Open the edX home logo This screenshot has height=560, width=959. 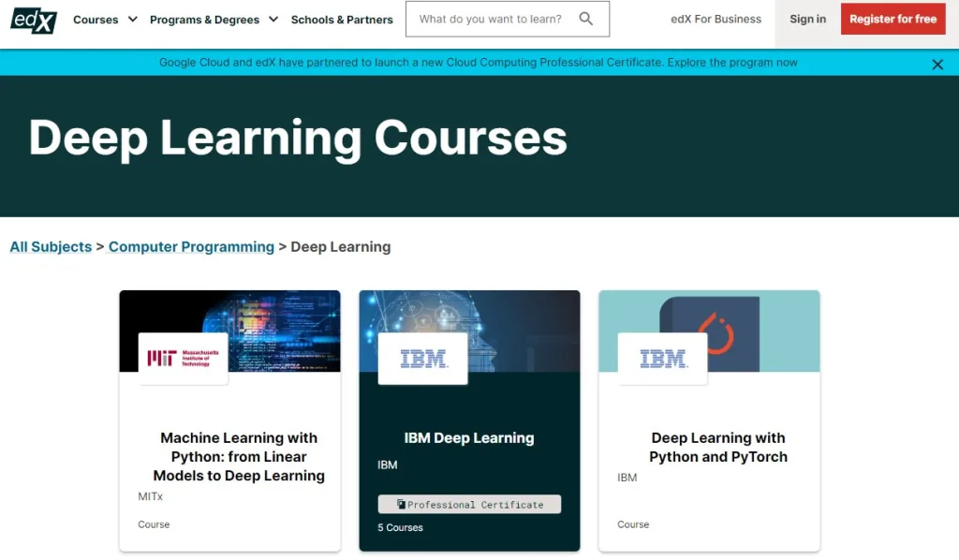pos(34,21)
